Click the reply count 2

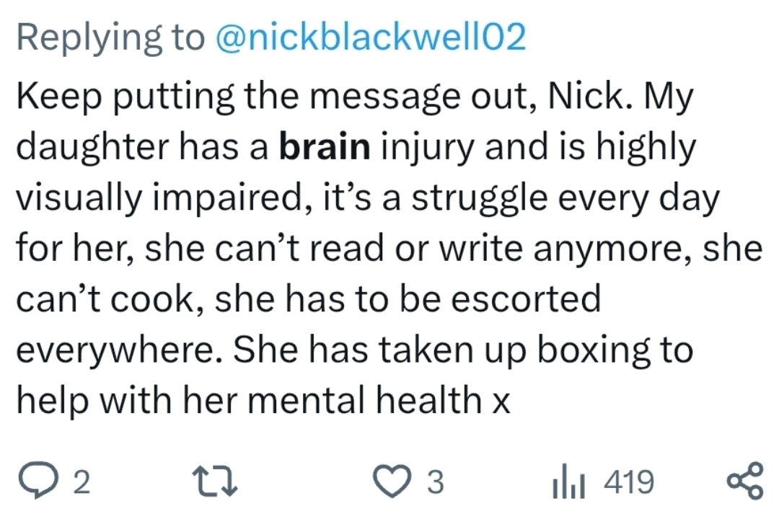pyautogui.click(x=82, y=482)
